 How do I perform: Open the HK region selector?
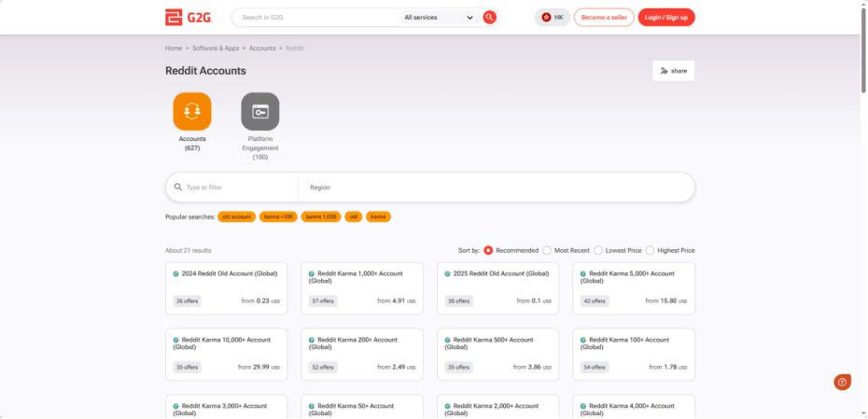(x=553, y=17)
